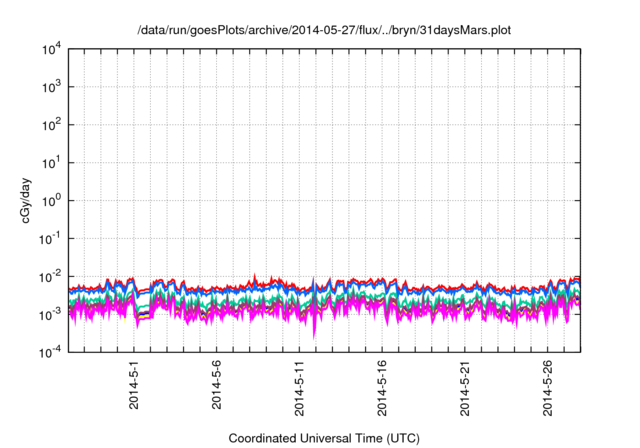
Task: Click the Coordinated Universal Time axis label
Action: 325,438
